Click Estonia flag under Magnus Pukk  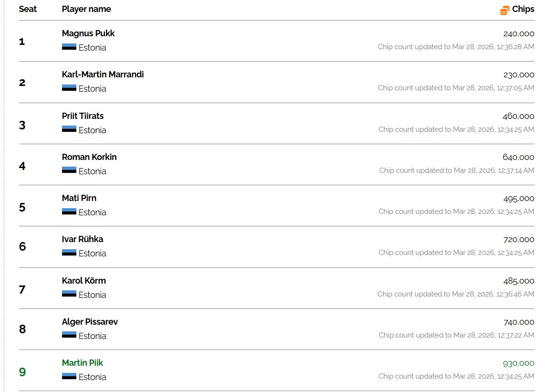69,47
